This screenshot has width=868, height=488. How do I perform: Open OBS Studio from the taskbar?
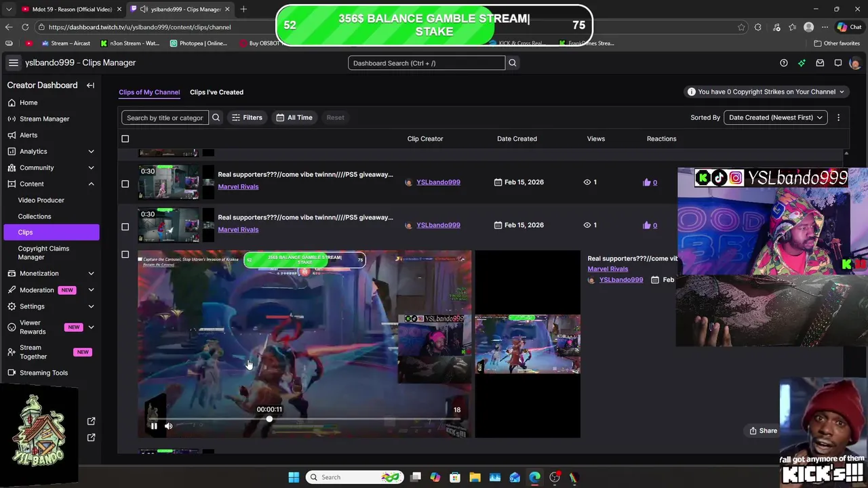555,477
